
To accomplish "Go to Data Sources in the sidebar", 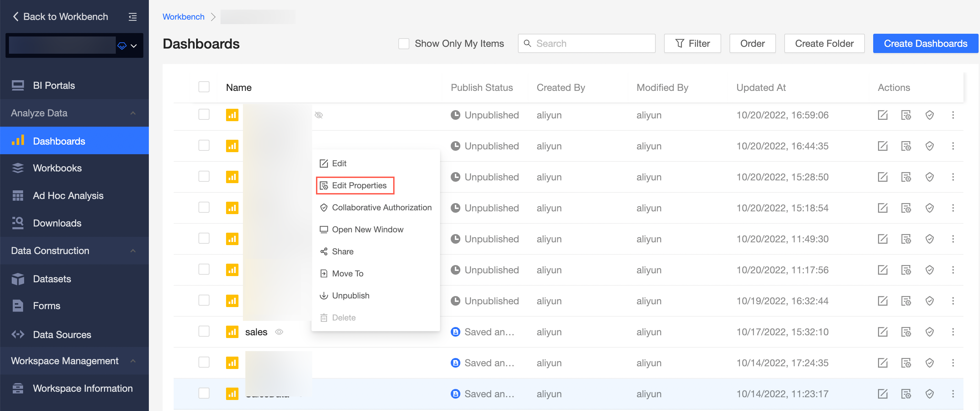I will tap(62, 334).
